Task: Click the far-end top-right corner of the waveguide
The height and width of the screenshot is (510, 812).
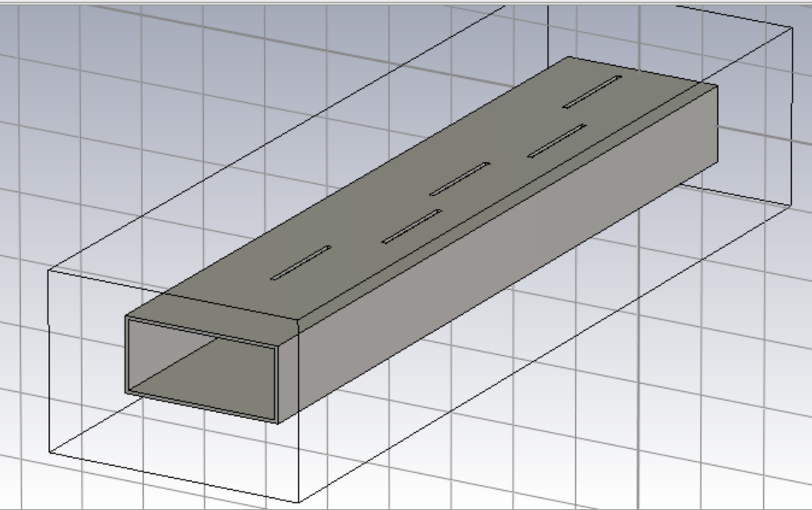Action: click(x=716, y=84)
